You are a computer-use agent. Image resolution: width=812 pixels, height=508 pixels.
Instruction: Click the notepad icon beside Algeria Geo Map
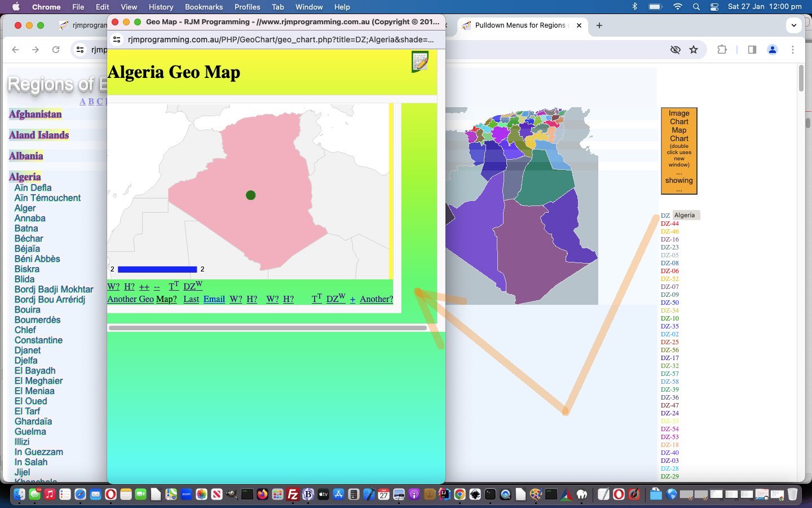pos(420,62)
